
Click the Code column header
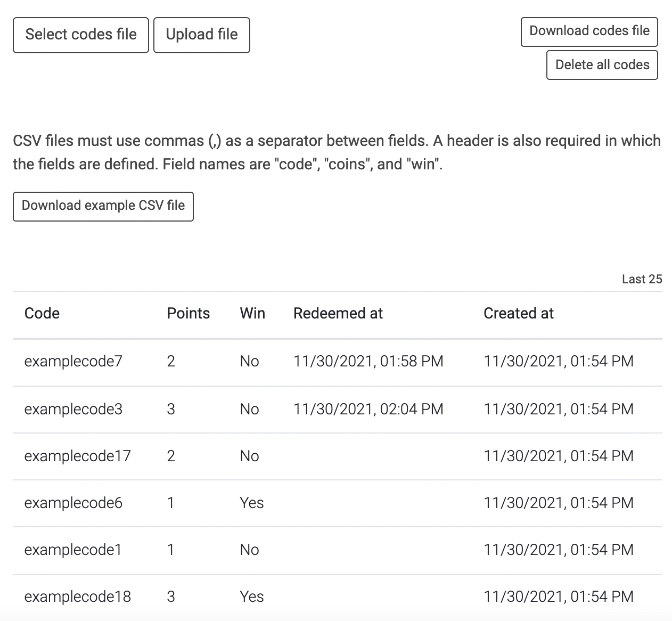42,314
